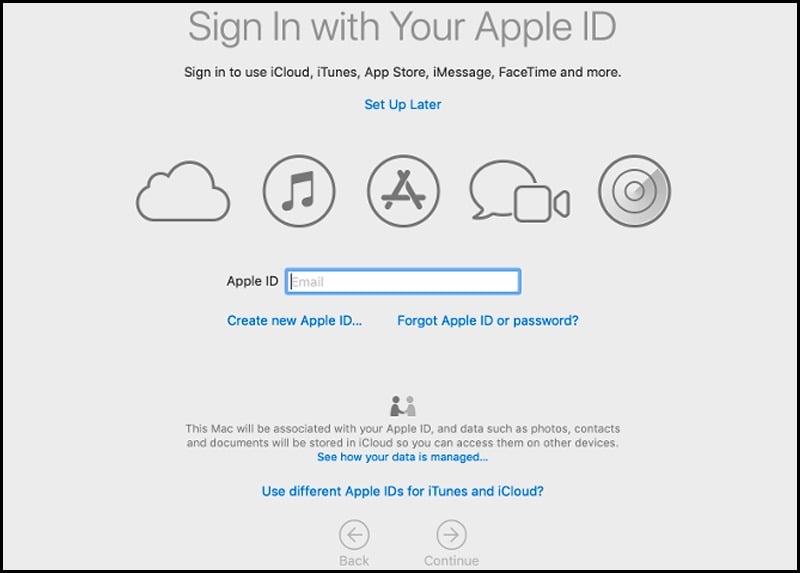Open Create new Apple ID link

tap(294, 320)
